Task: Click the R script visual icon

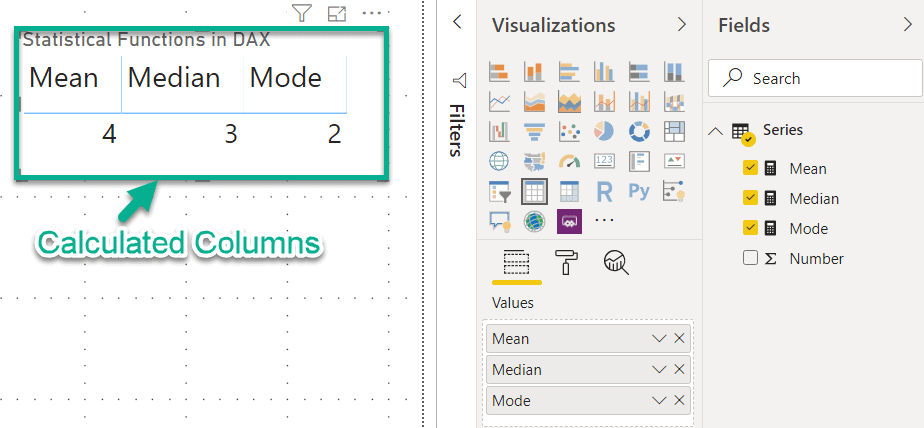Action: coord(604,191)
